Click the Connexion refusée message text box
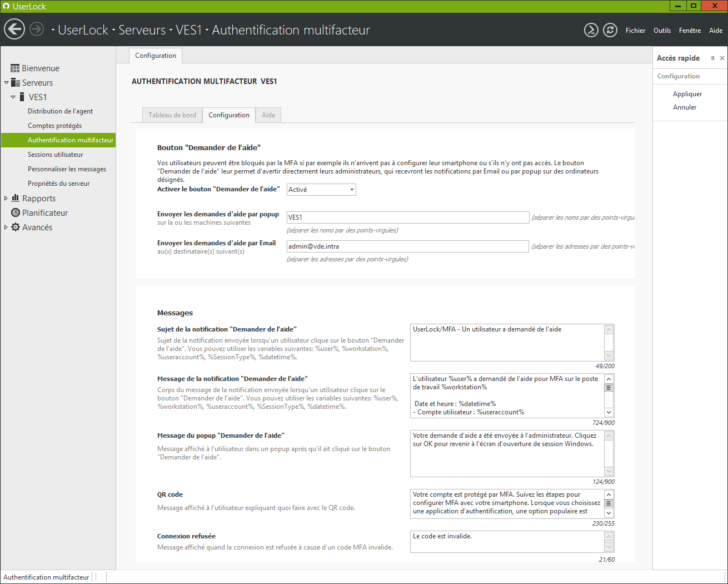728x584 pixels. coord(507,542)
